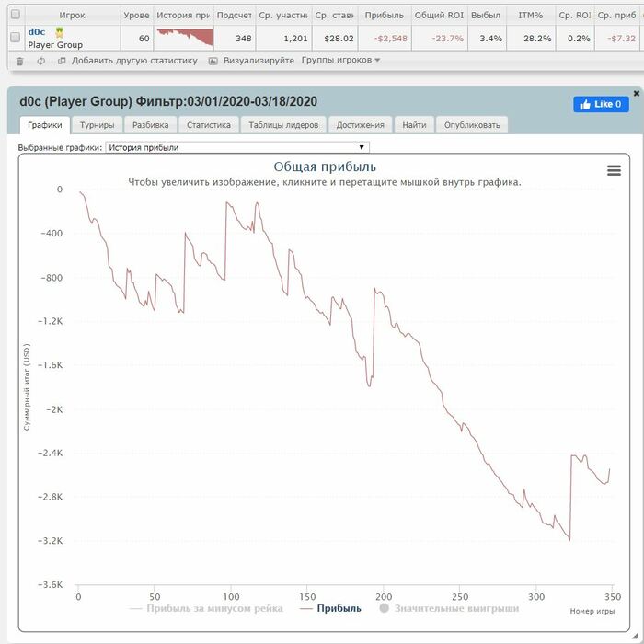
Task: Switch to the Разбивка tab
Action: (x=150, y=125)
